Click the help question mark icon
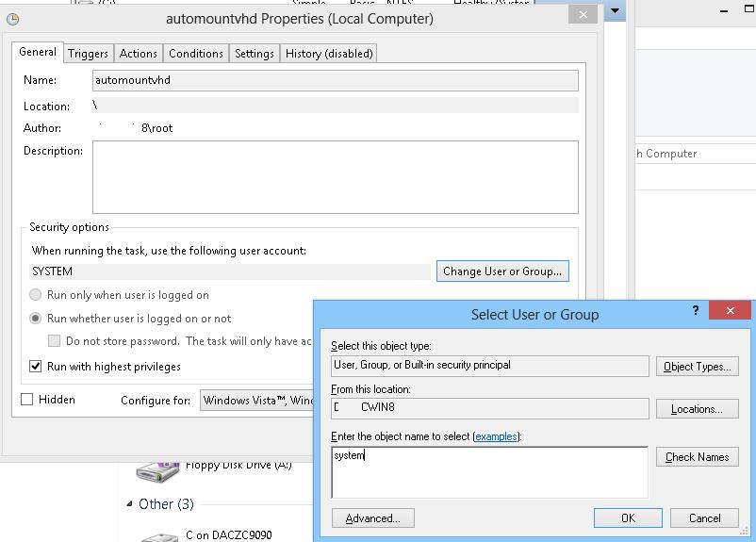This screenshot has width=756, height=542. point(696,310)
